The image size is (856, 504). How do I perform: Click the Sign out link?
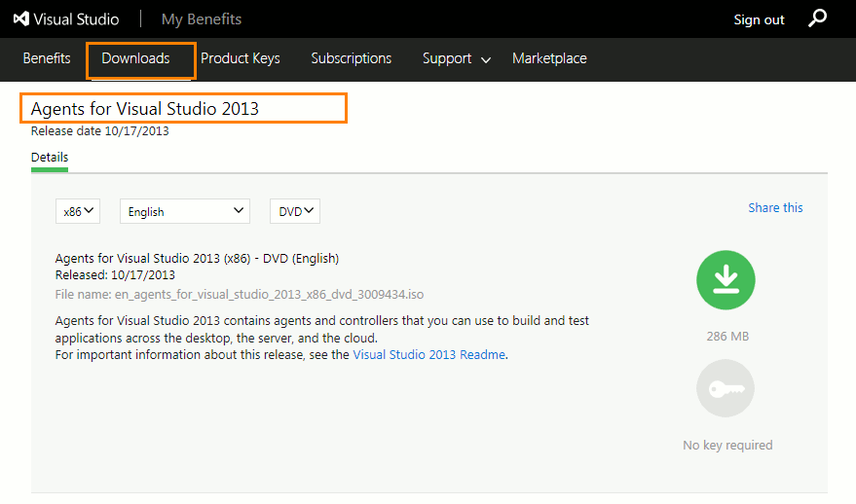(759, 19)
